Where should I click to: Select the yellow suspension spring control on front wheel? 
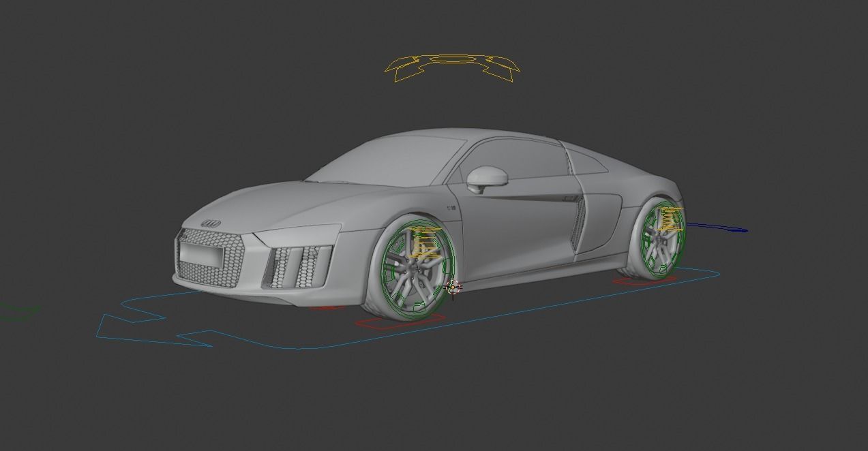click(x=426, y=243)
